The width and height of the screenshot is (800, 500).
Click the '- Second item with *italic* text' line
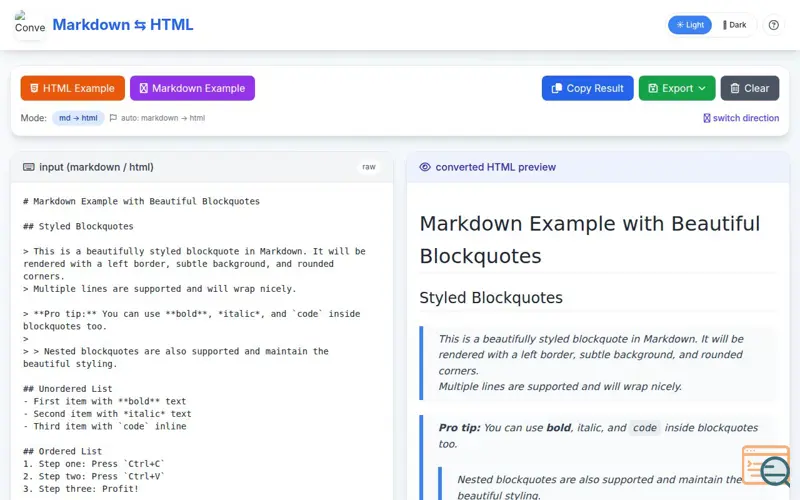(107, 414)
